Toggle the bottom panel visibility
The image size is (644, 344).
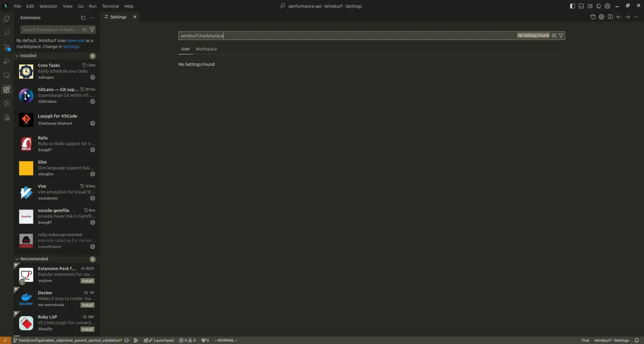581,6
